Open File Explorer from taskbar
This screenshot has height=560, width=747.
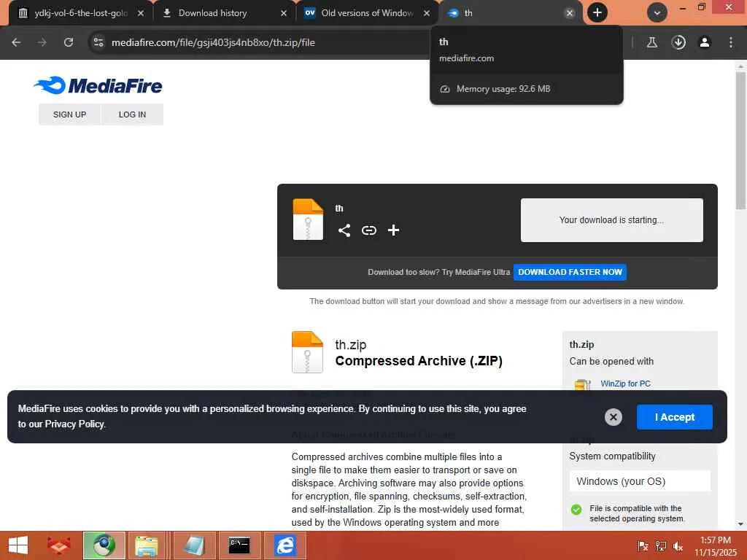pos(146,545)
